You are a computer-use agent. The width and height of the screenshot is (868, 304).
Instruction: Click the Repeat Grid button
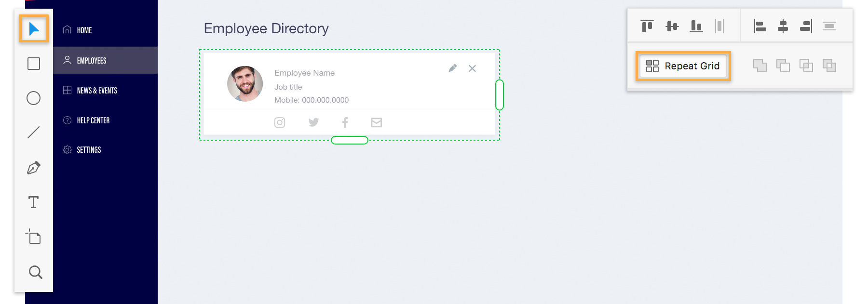683,66
